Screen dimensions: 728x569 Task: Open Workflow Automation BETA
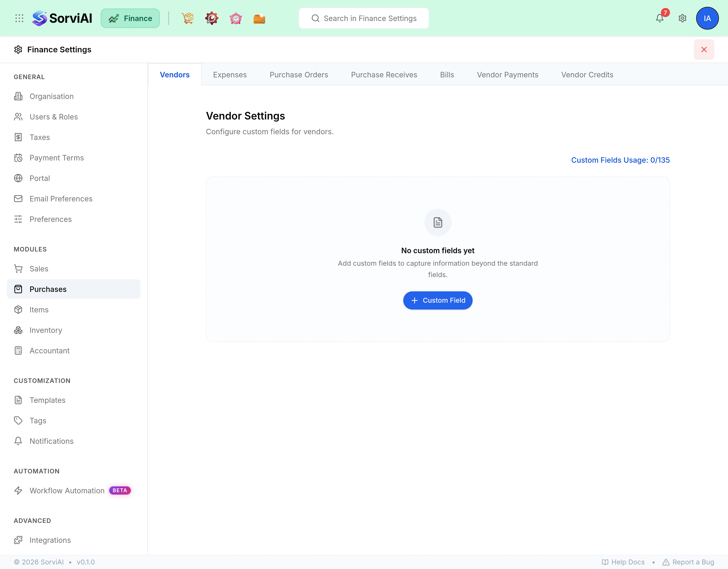point(74,491)
